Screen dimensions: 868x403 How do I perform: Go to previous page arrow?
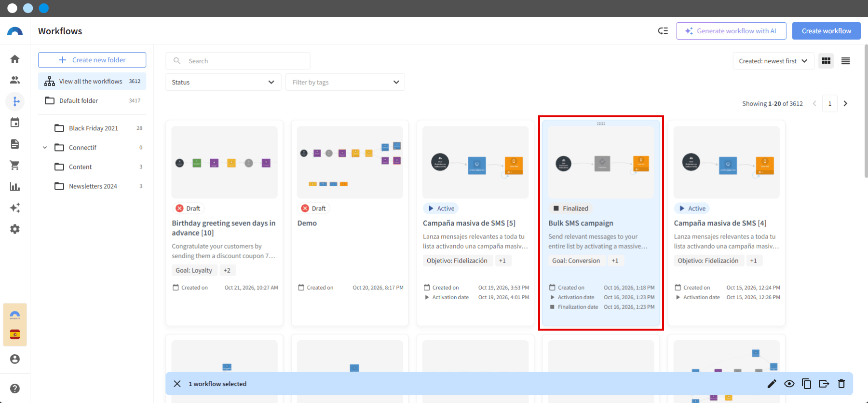pyautogui.click(x=814, y=103)
